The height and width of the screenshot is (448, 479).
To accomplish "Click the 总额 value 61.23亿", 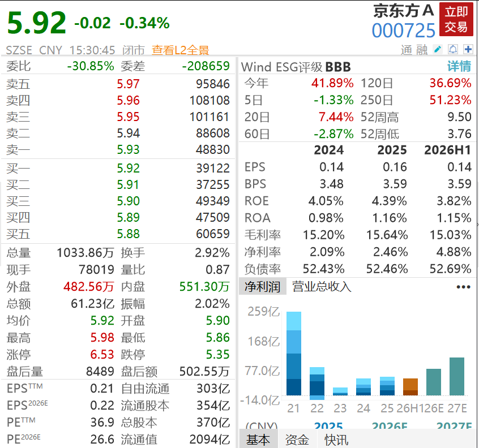I will (x=92, y=304).
